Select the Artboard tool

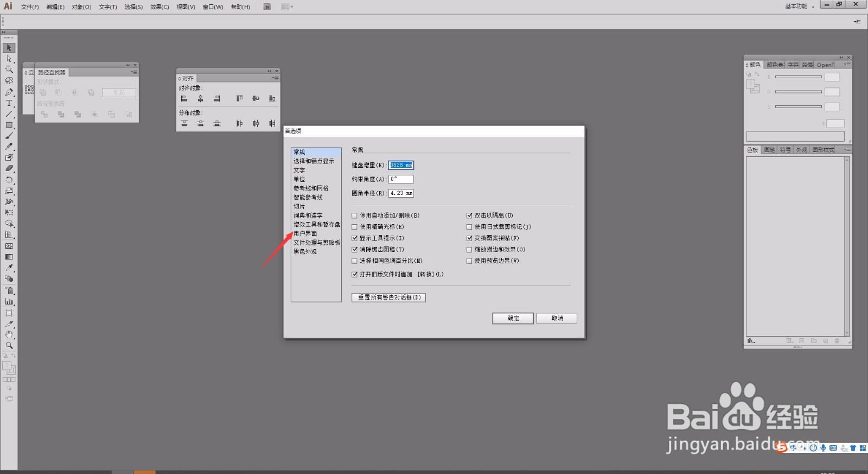coord(9,313)
